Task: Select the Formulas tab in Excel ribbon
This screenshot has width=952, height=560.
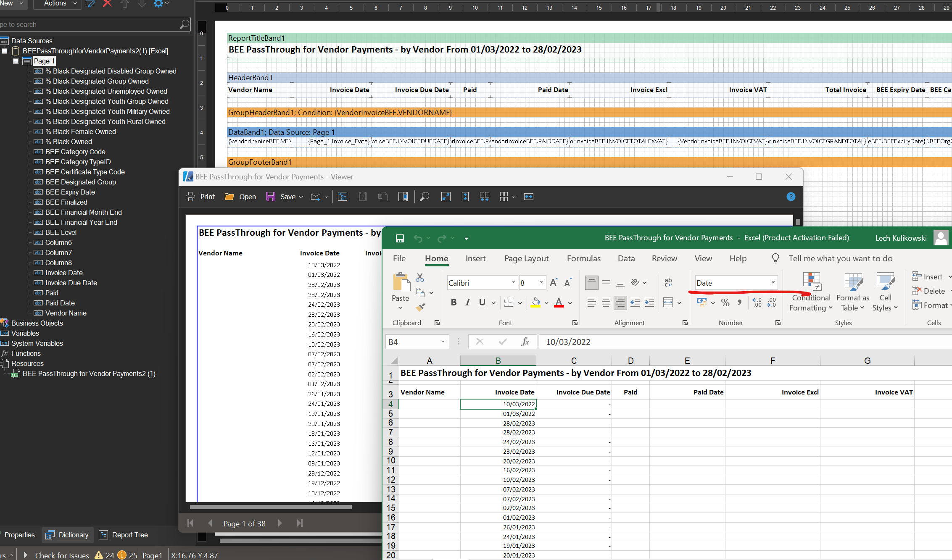Action: (x=583, y=259)
